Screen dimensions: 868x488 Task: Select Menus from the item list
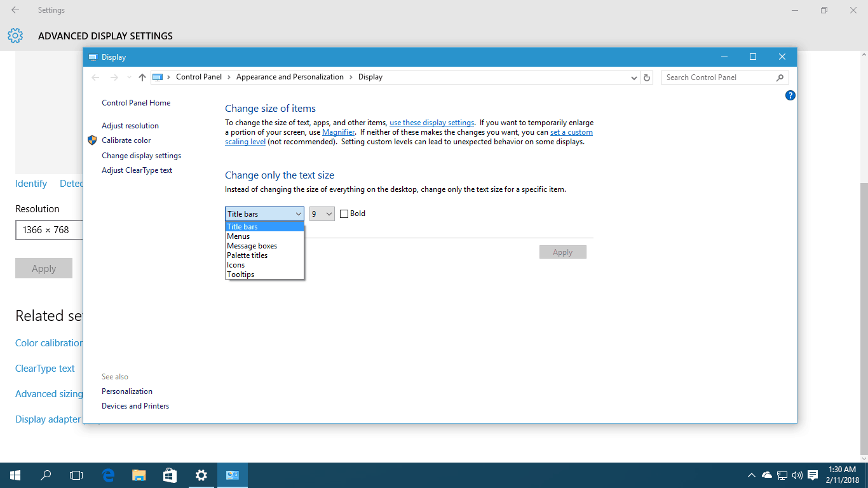coord(238,236)
